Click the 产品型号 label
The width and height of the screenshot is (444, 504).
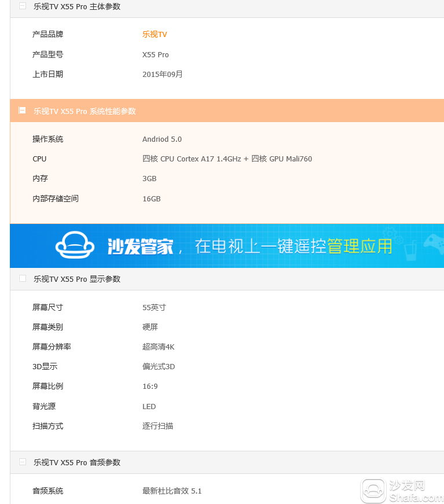click(47, 54)
